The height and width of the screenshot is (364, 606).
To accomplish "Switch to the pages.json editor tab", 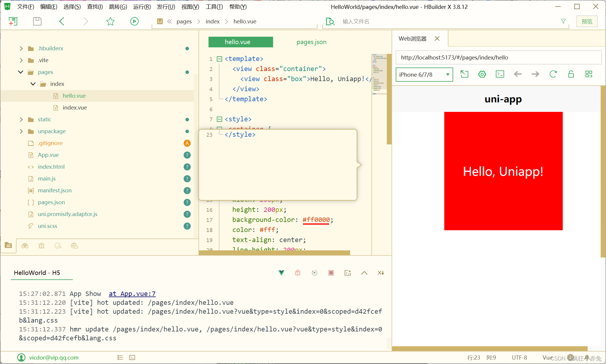I will [311, 42].
